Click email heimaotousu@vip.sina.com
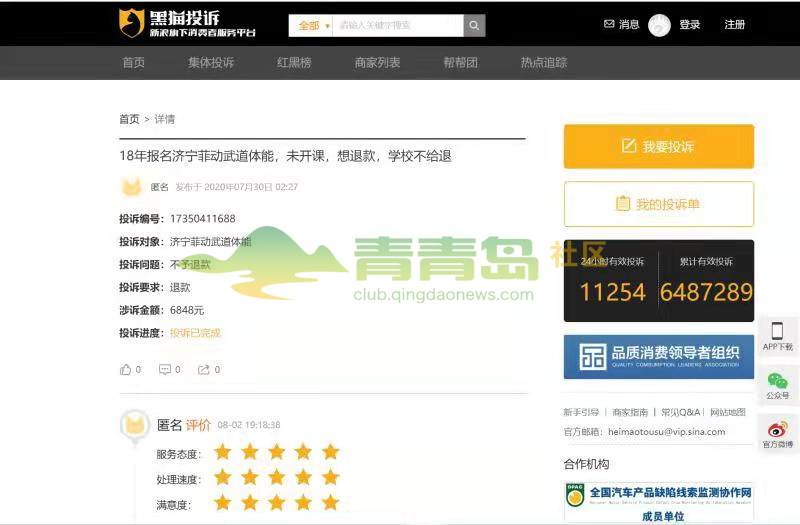 click(666, 432)
